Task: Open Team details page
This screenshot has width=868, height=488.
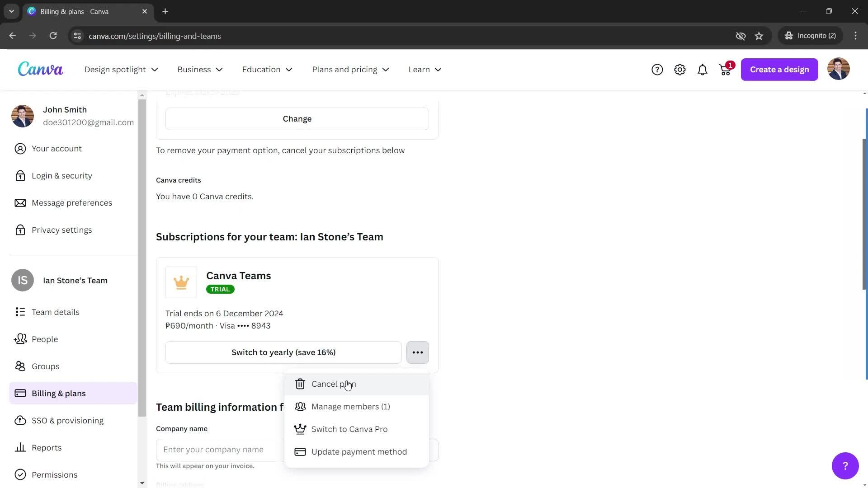Action: click(73, 312)
